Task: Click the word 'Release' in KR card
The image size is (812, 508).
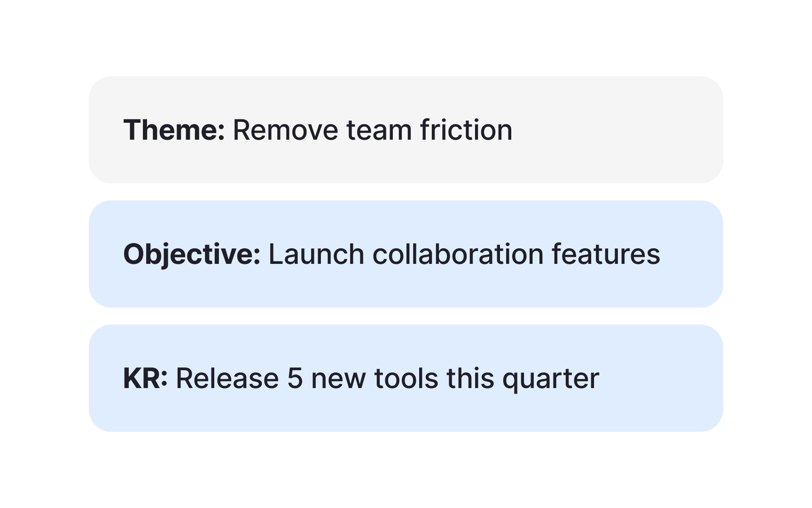Action: (227, 378)
